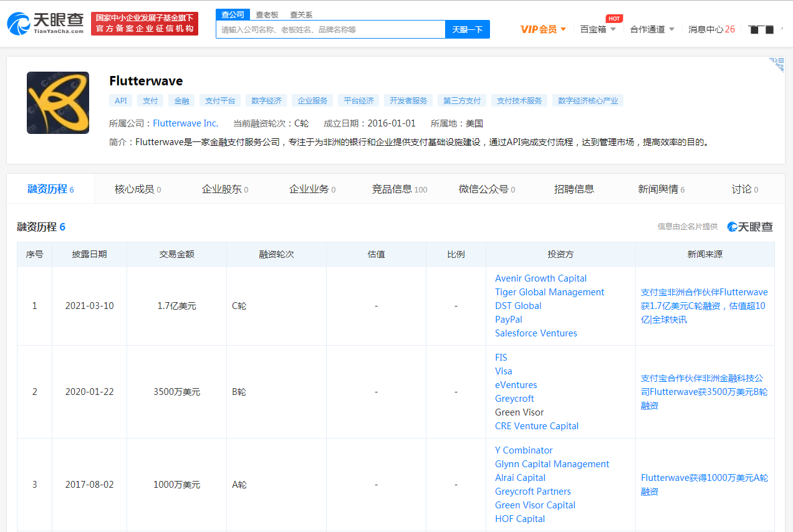Screen dimensions: 793x532
Task: Select the 金融 tag
Action: coord(181,100)
